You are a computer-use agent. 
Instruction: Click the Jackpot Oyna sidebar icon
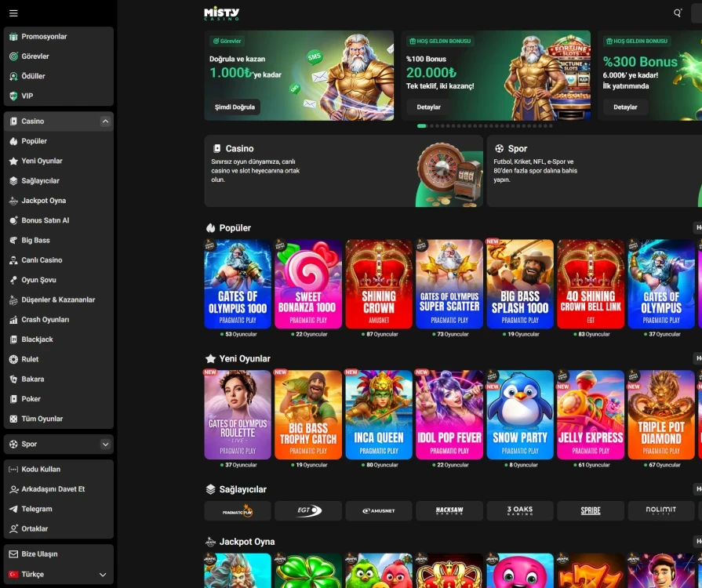tap(13, 201)
